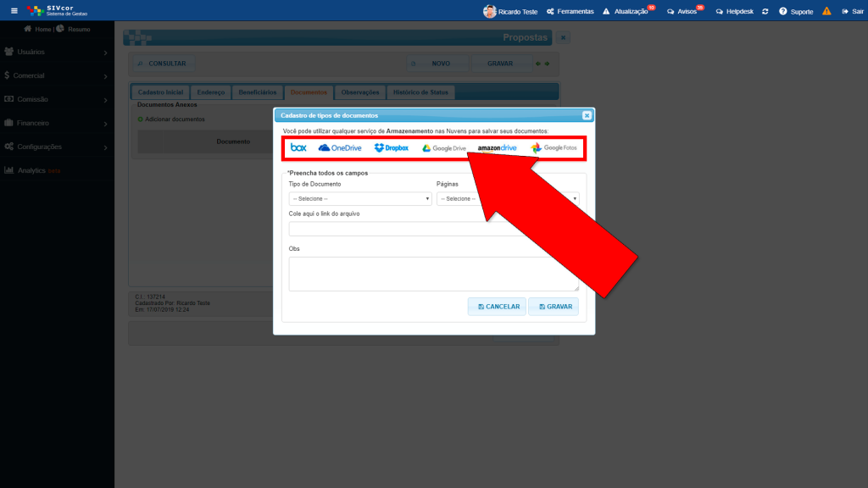Switch to Endereço tab

(211, 92)
